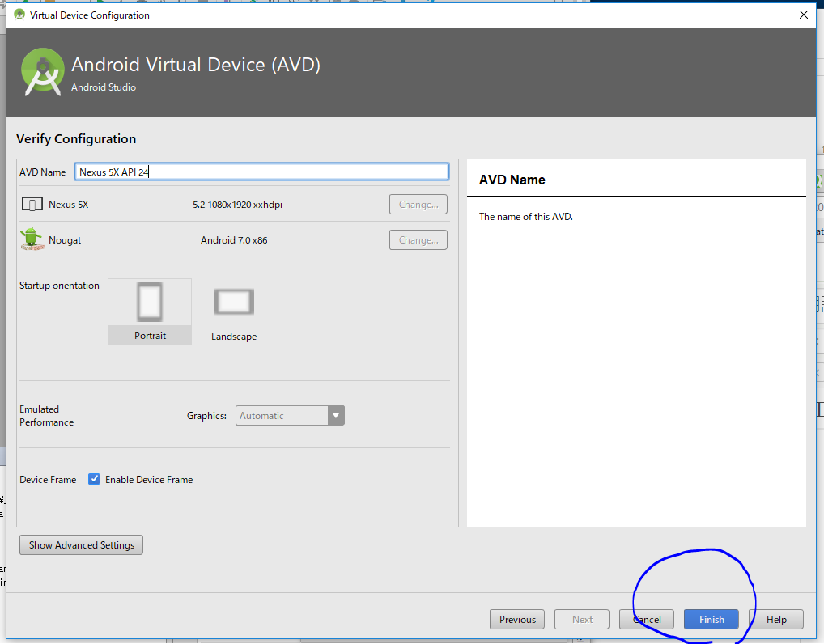Click the 'Android 7.0 x86' text
Viewport: 824px width, 644px height.
coord(234,240)
